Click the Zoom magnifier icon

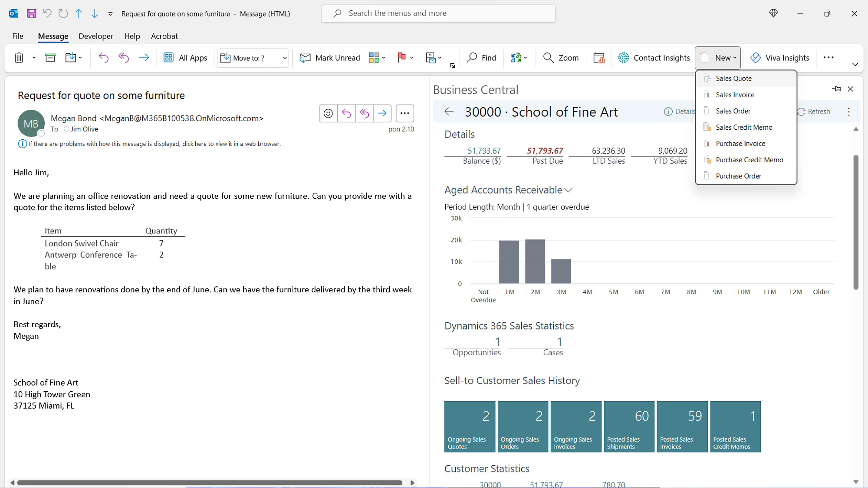[x=560, y=57]
